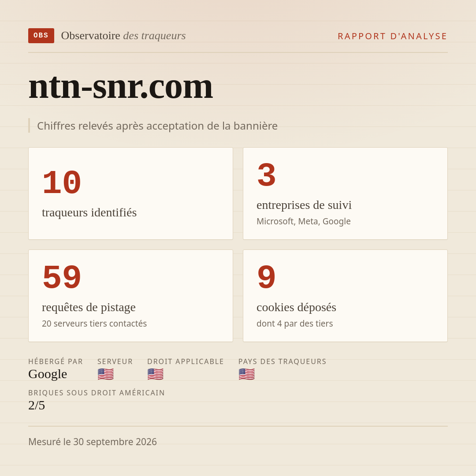Image resolution: width=476 pixels, height=476 pixels.
Task: Click 'Chiffres relevés après acceptation de la bannière'
Action: 157,126
